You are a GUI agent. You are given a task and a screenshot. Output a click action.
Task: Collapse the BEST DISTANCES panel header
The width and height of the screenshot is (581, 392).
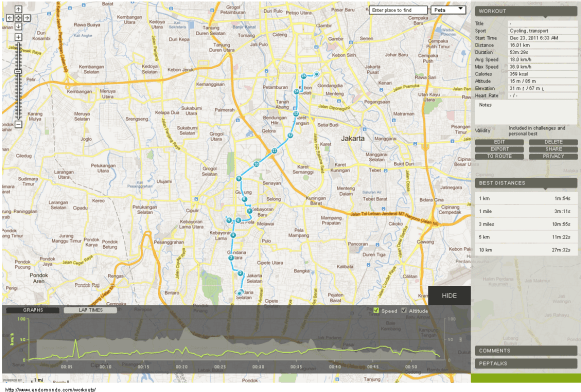click(x=526, y=183)
